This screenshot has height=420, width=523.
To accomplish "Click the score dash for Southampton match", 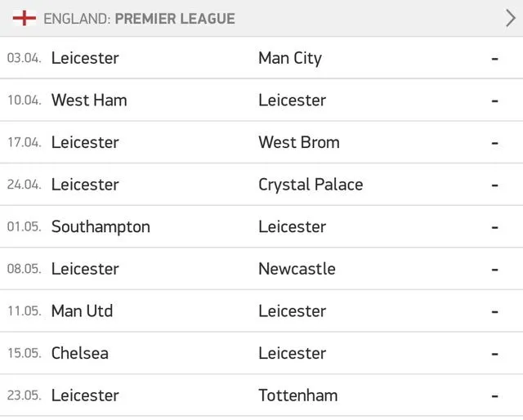I will (494, 227).
